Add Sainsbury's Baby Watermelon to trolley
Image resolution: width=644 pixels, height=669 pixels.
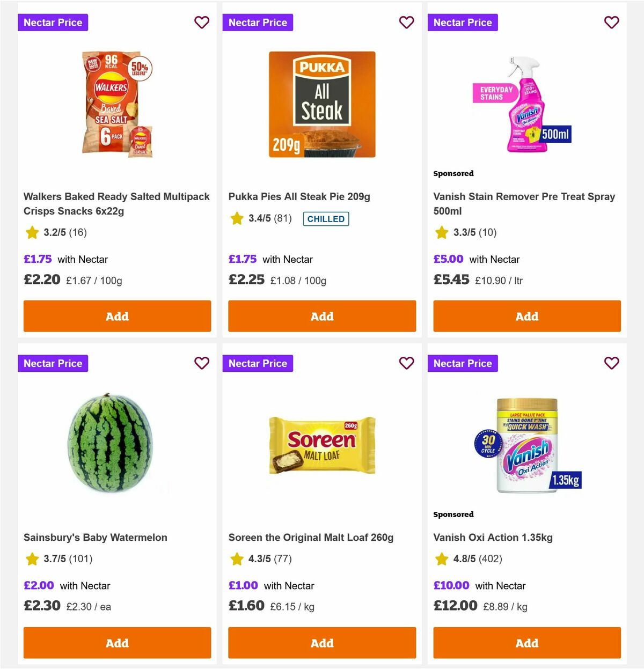[x=117, y=643]
